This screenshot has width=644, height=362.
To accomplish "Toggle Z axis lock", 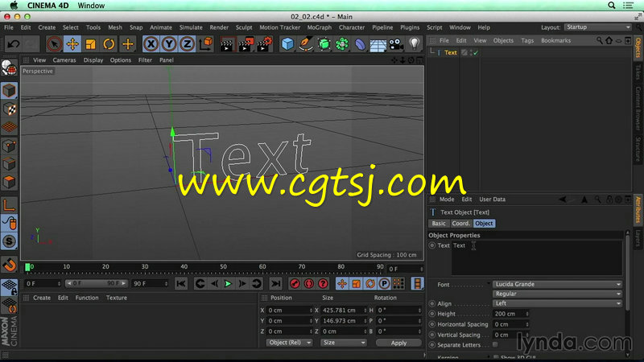I will click(x=187, y=44).
